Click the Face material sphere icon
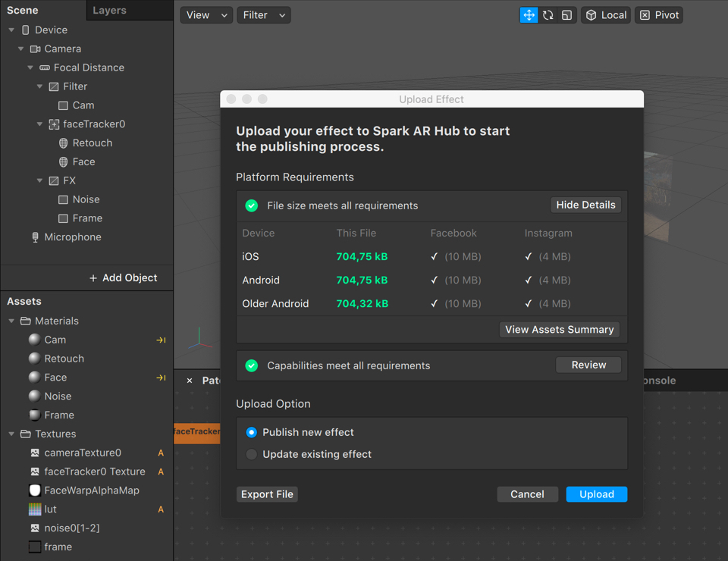 [35, 378]
